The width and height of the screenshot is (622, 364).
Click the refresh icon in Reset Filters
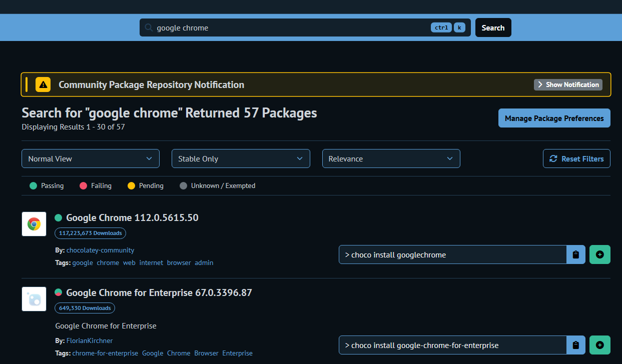tap(553, 158)
